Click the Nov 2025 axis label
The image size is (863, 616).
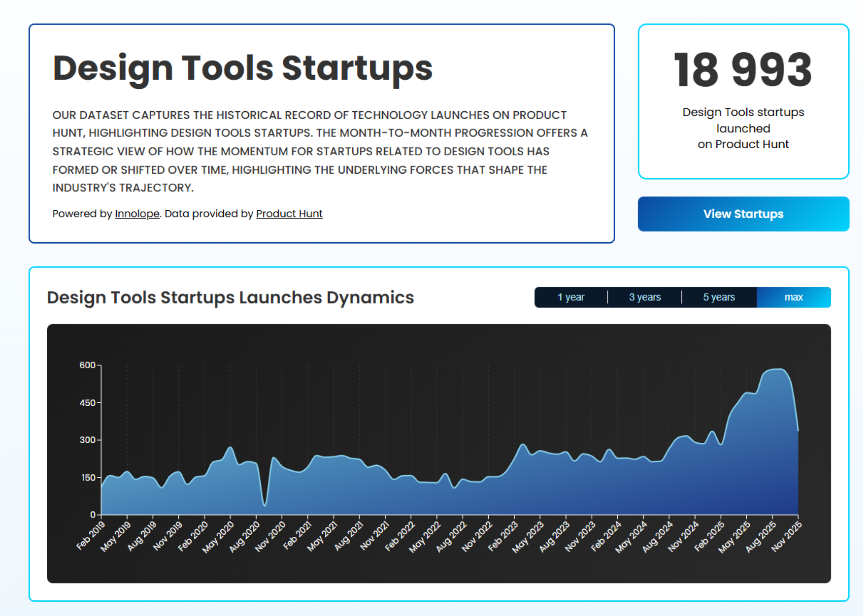pos(786,536)
